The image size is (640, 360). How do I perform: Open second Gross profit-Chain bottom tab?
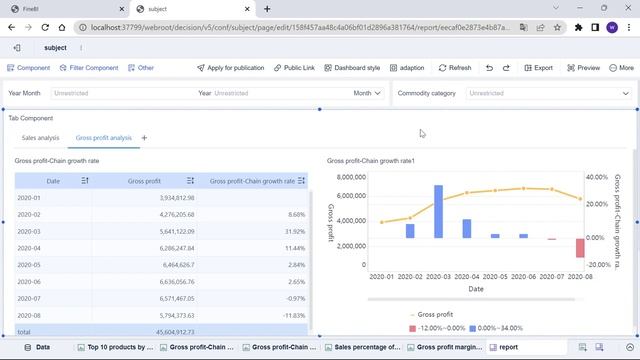[x=279, y=347]
